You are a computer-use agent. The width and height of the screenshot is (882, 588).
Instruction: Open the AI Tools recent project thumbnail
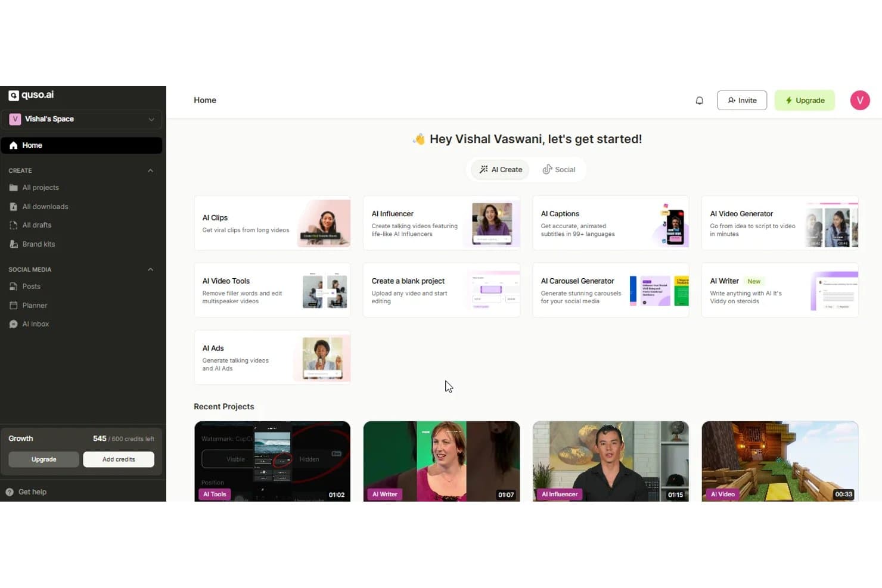click(x=272, y=461)
